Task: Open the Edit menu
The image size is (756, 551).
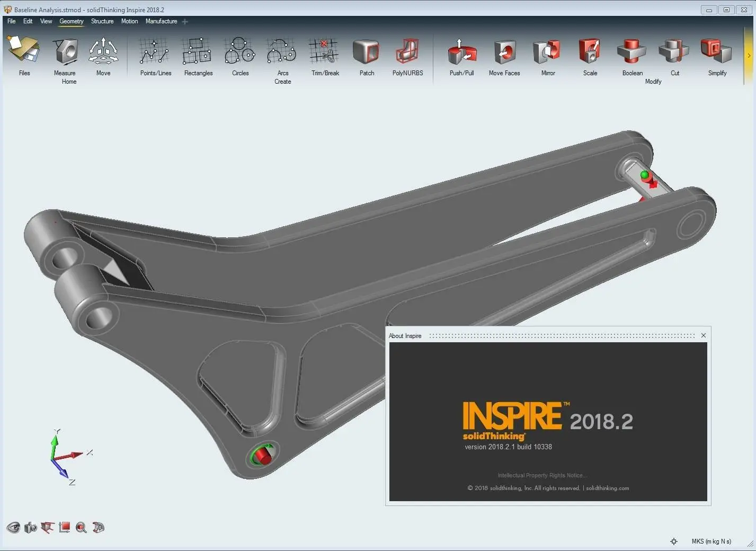Action: point(28,21)
